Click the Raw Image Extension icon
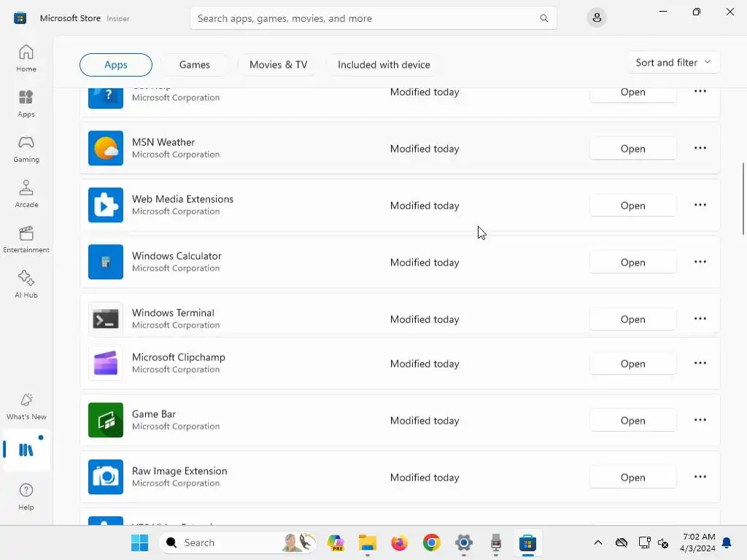 tap(106, 477)
